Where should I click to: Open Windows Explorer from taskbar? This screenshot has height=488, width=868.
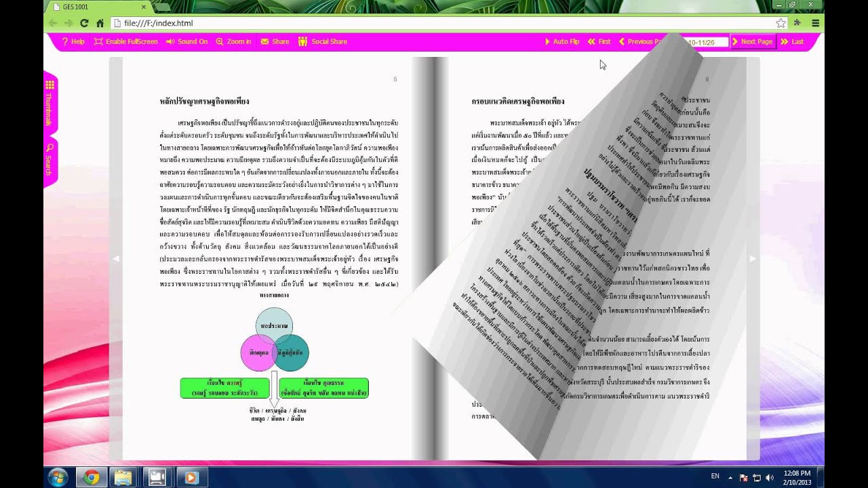tap(124, 477)
